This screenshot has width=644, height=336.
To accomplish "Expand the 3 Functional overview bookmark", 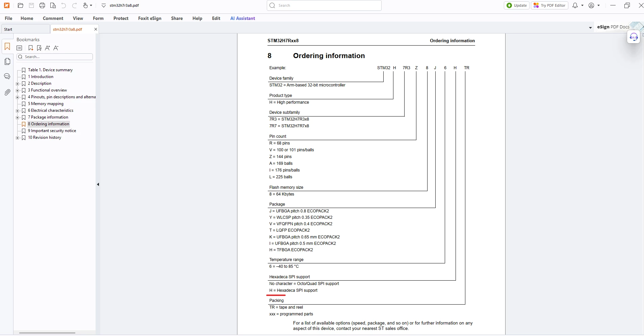I will pyautogui.click(x=18, y=90).
